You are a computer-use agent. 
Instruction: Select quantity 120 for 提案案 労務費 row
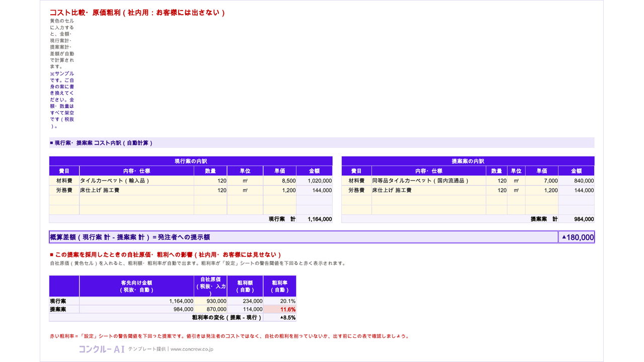(497, 191)
